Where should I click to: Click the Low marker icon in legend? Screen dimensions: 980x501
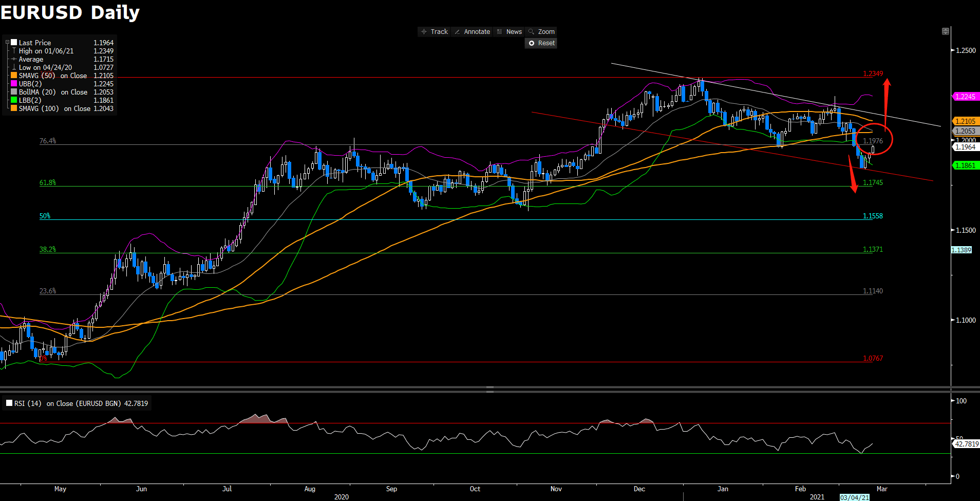[x=14, y=67]
